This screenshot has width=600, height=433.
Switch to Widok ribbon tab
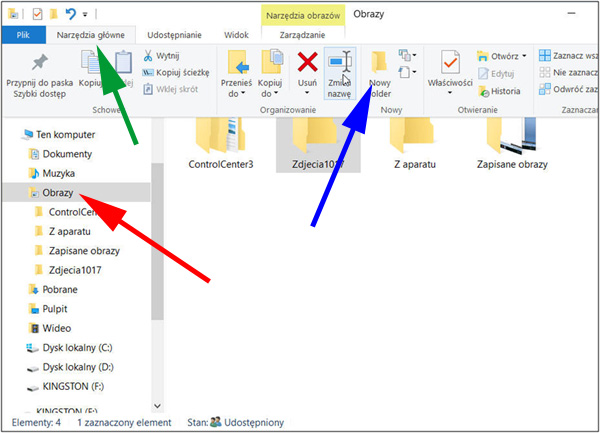236,35
